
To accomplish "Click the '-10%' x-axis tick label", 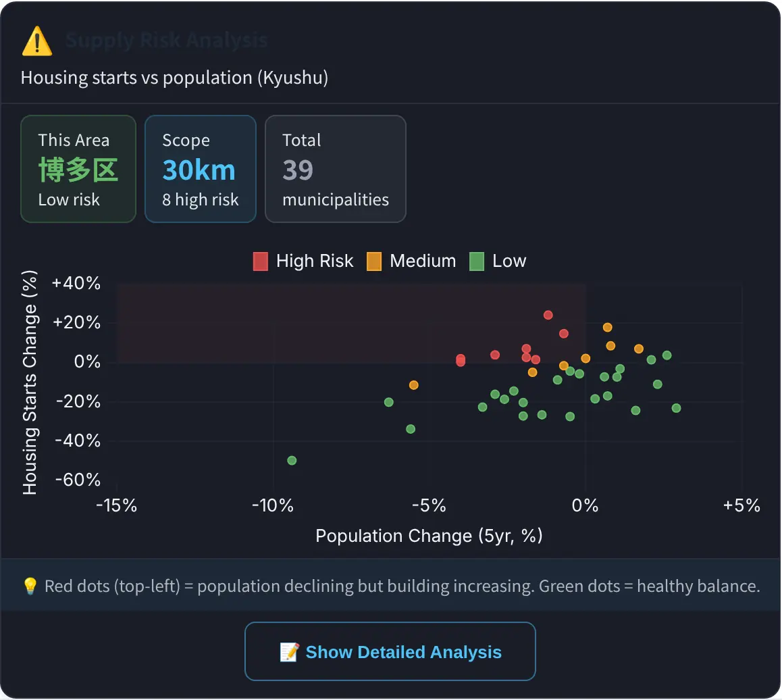I will click(273, 505).
